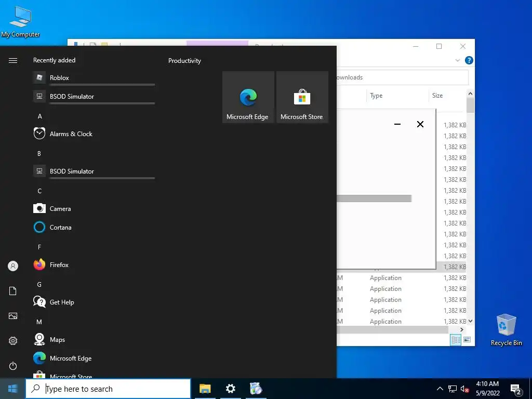Click the Power button in Start
This screenshot has width=532, height=399.
tap(13, 366)
